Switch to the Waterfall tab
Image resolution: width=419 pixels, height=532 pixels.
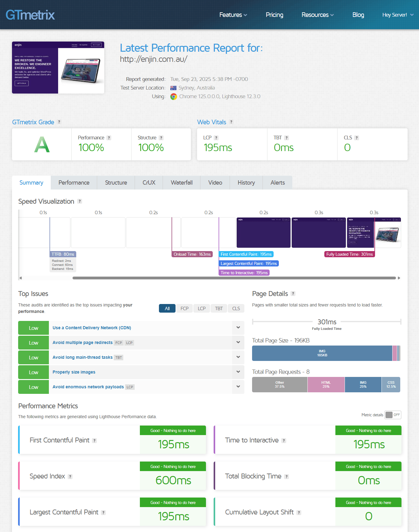click(x=182, y=182)
